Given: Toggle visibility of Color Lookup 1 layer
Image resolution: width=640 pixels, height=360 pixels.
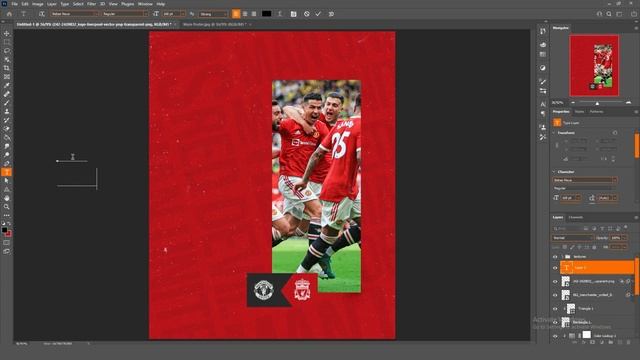Looking at the screenshot, I should [555, 336].
